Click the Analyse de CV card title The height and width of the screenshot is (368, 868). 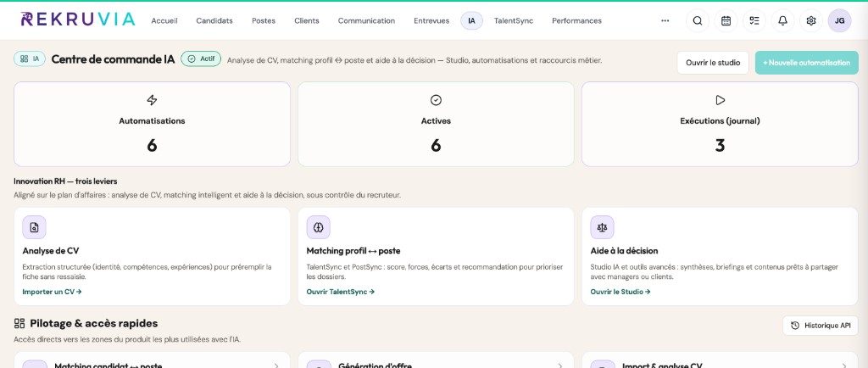[x=51, y=251]
